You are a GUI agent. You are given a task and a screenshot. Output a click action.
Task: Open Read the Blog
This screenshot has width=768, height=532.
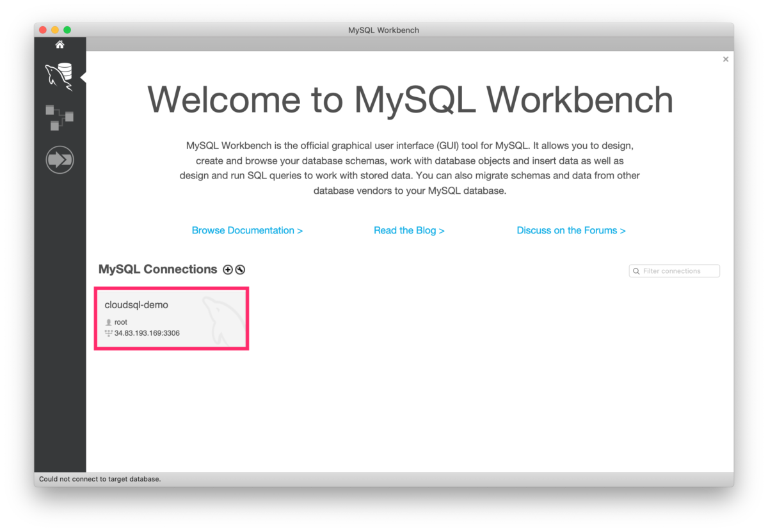coord(409,230)
